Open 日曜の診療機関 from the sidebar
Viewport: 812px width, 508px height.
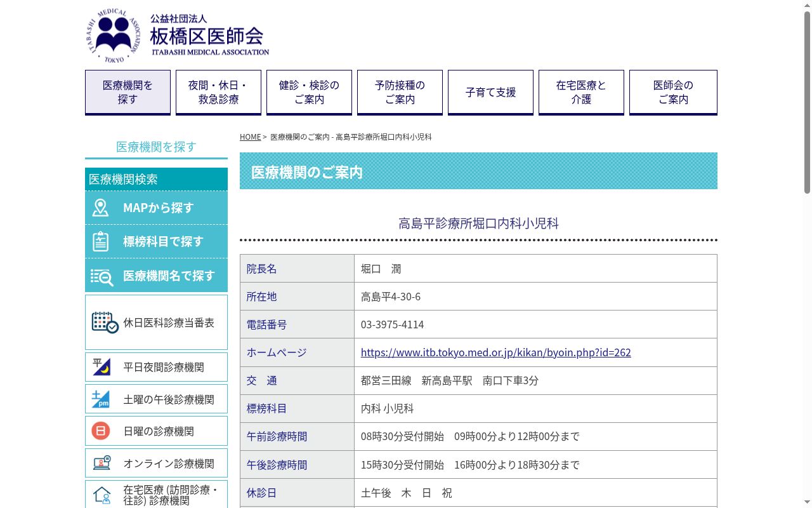coord(156,431)
